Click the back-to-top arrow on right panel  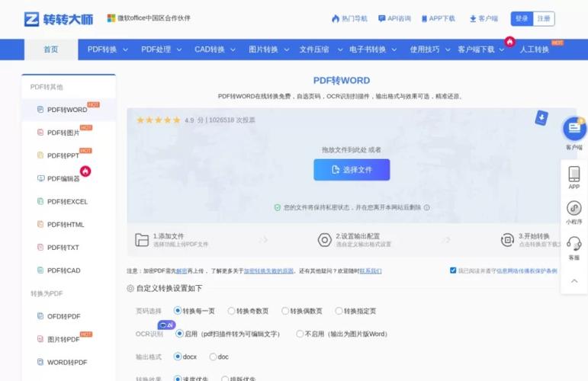pos(574,280)
